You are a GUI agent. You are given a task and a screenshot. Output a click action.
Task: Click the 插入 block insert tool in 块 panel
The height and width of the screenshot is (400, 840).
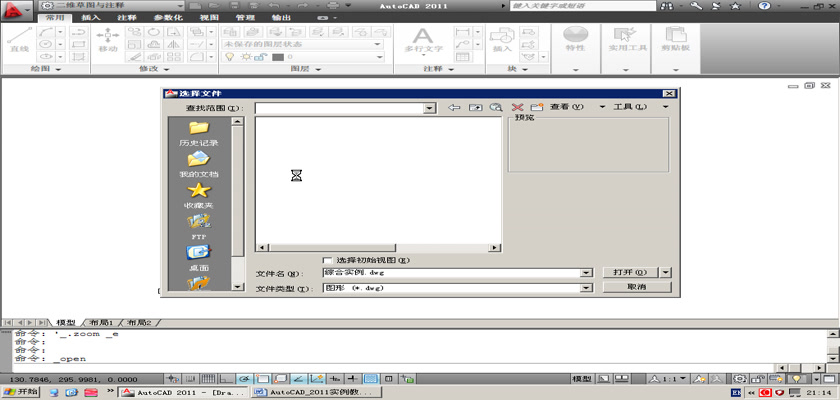pos(502,41)
